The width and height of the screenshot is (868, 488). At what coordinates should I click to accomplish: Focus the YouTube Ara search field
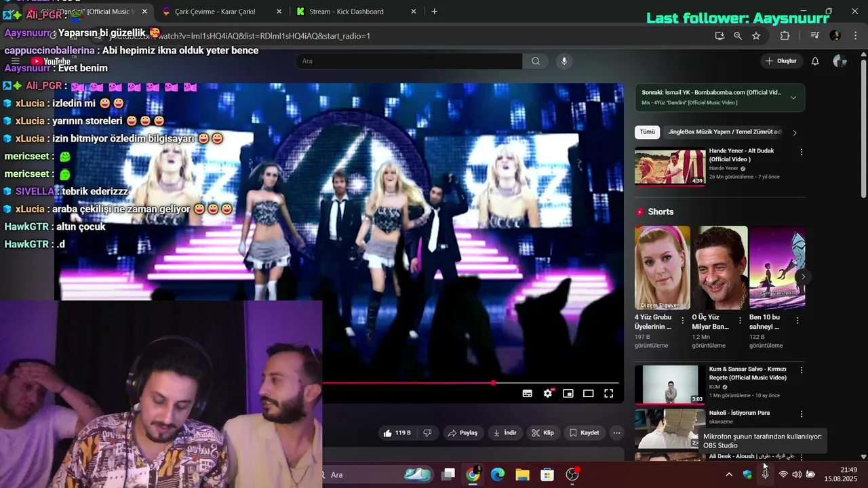409,61
